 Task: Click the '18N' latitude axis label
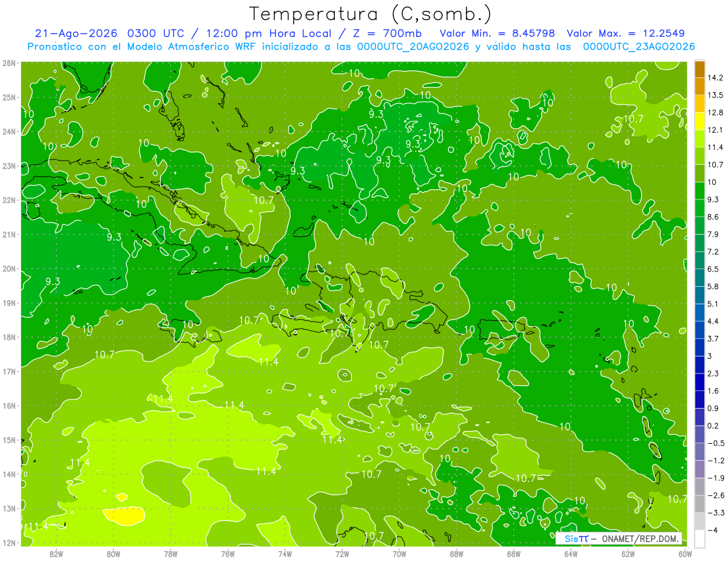pos(9,337)
